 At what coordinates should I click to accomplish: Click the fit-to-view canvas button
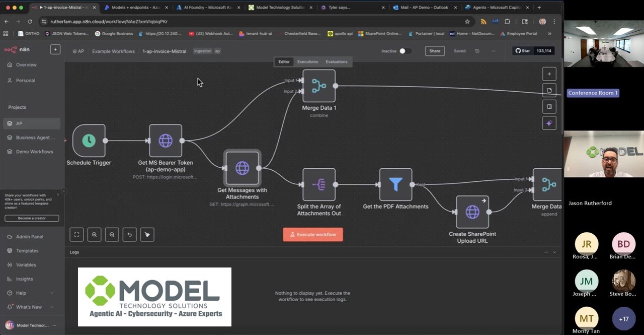click(x=76, y=234)
